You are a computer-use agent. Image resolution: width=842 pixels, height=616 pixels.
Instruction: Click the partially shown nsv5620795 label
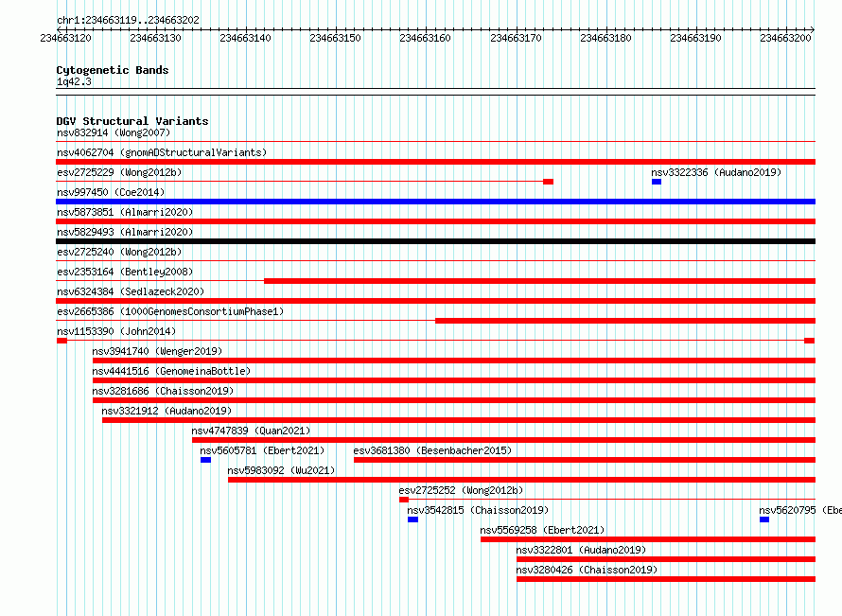click(800, 510)
